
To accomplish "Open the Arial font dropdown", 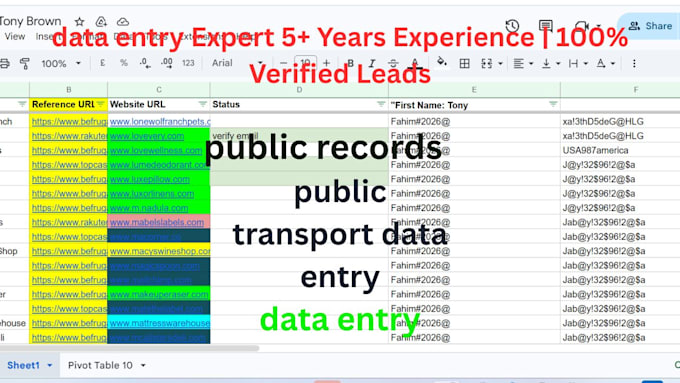I will (x=237, y=63).
